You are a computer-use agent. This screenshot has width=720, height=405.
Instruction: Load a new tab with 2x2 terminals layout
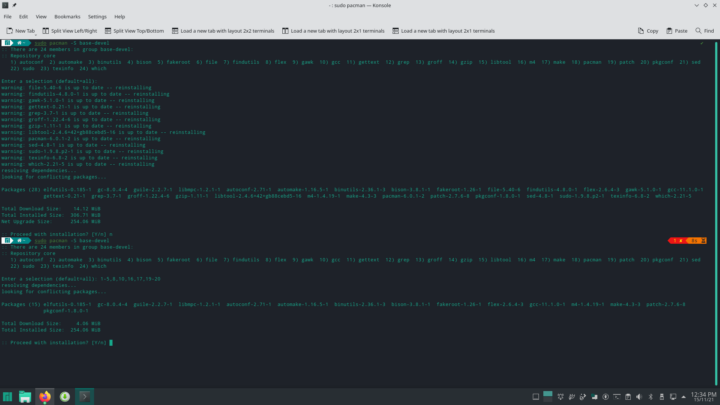223,31
